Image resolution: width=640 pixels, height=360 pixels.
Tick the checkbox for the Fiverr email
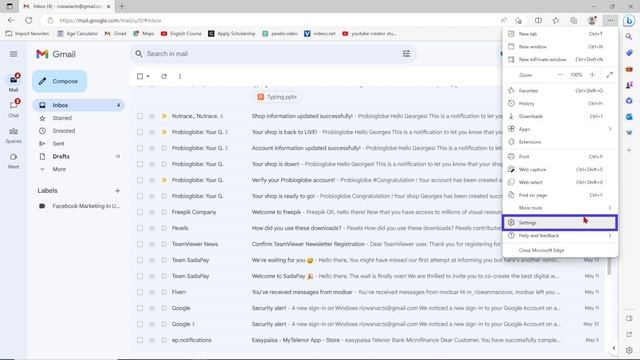pos(140,292)
